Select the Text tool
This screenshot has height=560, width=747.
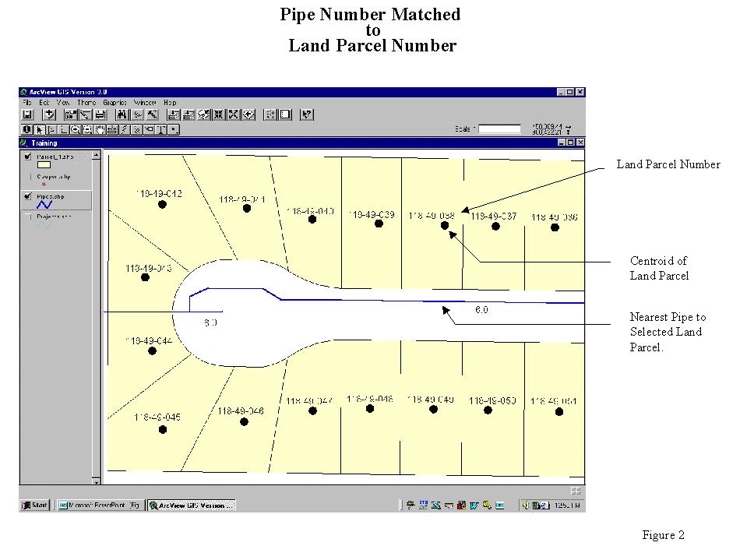click(160, 129)
